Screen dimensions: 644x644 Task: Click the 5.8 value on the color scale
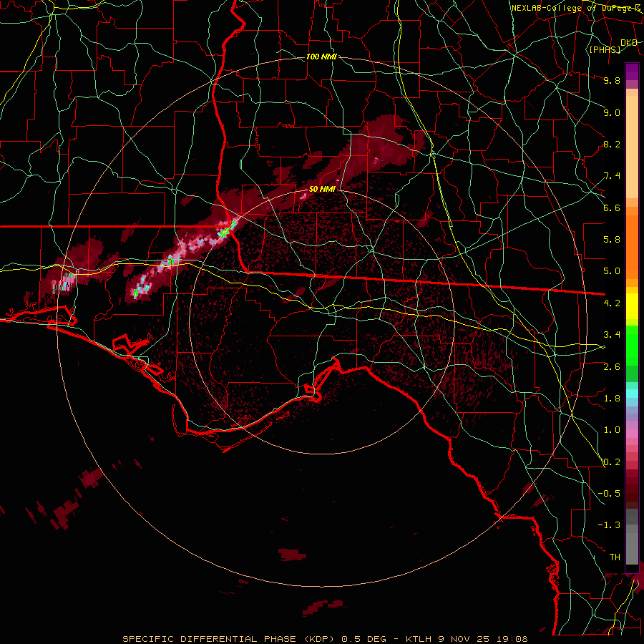(612, 240)
